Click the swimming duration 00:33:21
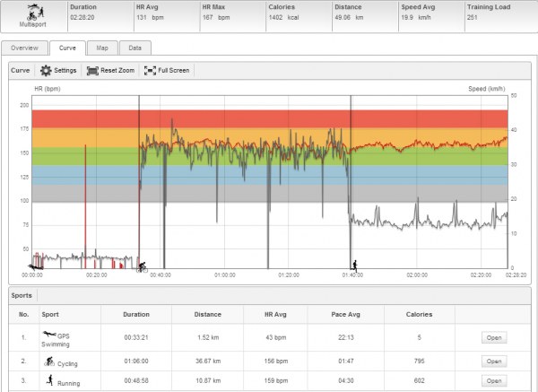Image resolution: width=538 pixels, height=392 pixels. point(136,338)
